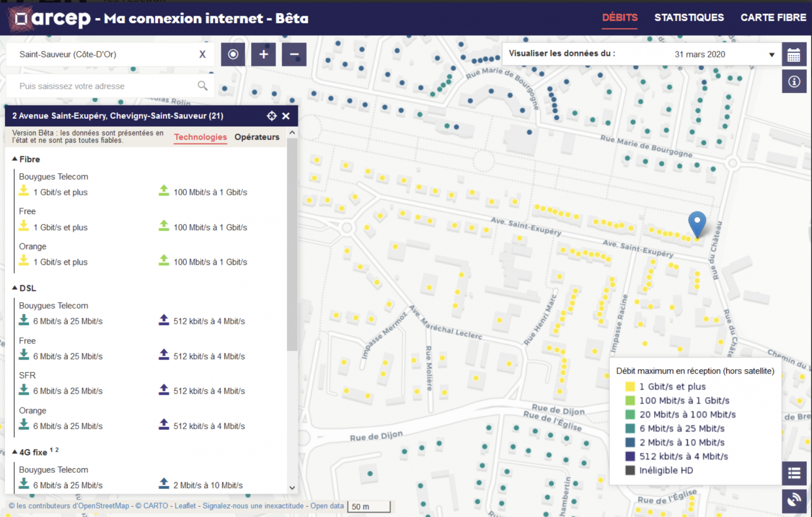812x517 pixels.
Task: Open the calendar date picker icon
Action: (794, 54)
